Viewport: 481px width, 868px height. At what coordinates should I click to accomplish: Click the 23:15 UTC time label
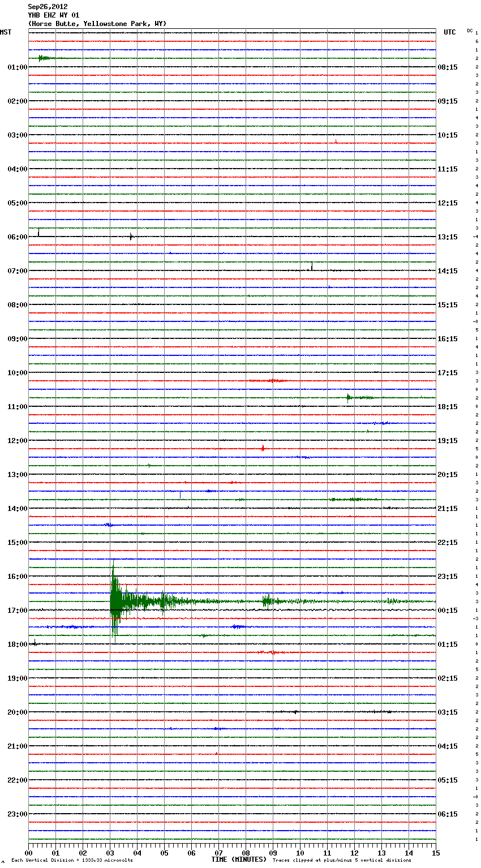[448, 577]
